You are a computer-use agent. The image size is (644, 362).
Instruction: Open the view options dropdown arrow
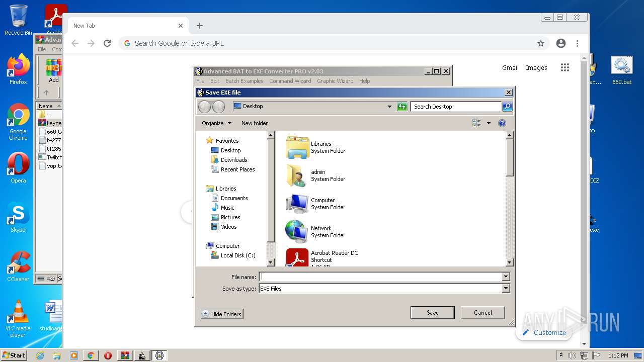pos(489,123)
